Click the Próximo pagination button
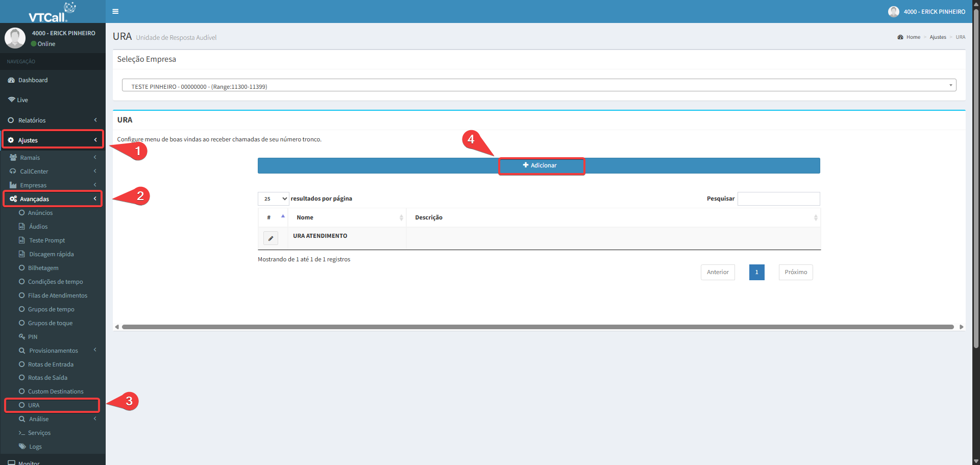 click(x=795, y=272)
